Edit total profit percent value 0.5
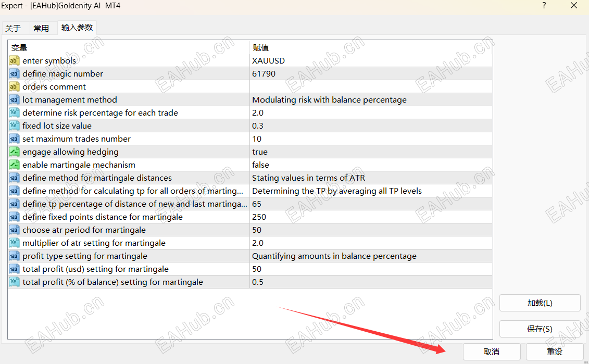This screenshot has width=589, height=364. point(371,282)
